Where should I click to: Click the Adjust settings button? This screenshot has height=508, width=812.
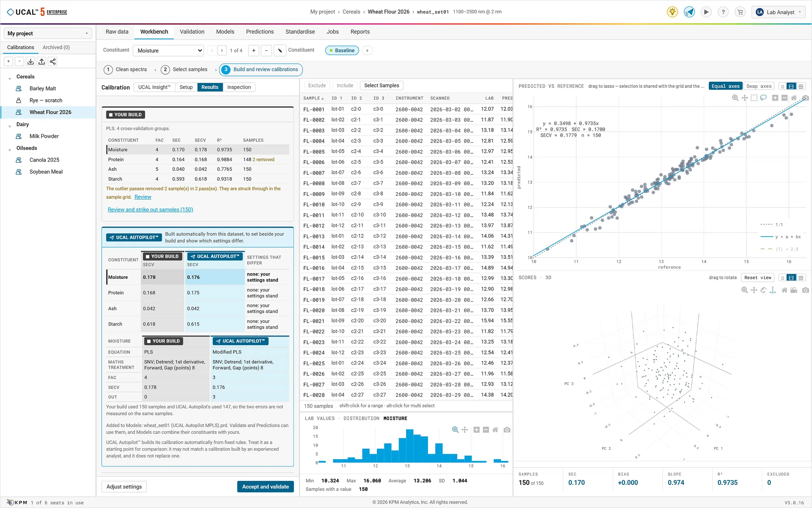click(x=124, y=486)
